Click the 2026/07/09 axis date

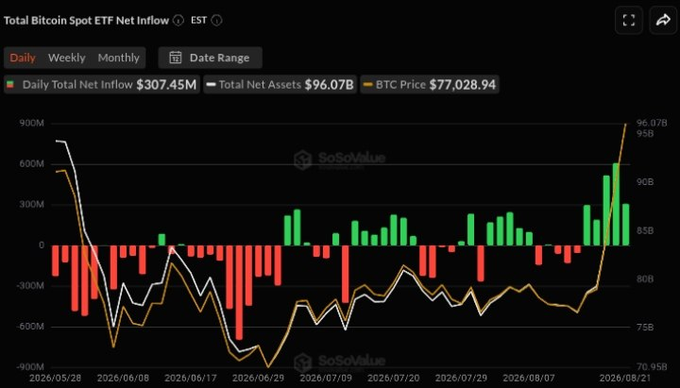click(326, 378)
